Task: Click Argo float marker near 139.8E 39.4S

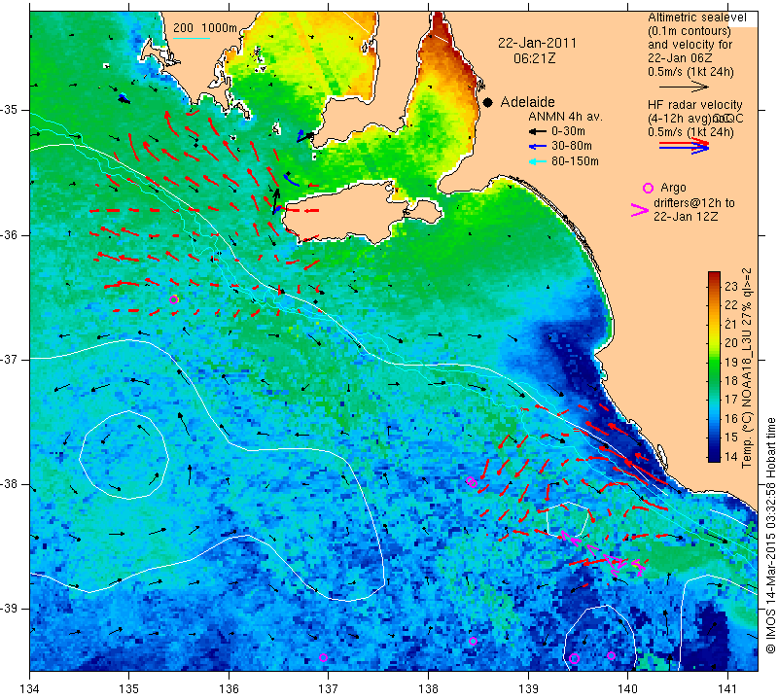Action: [611, 655]
